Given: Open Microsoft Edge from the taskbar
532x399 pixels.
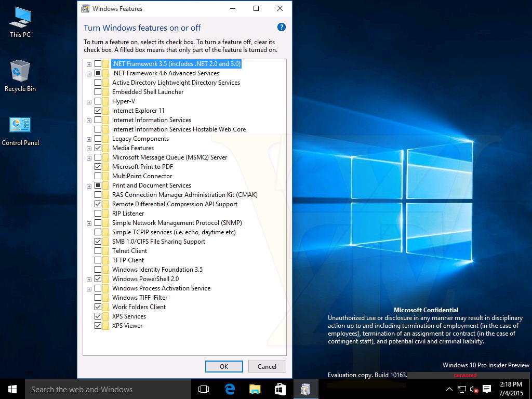Looking at the screenshot, I should pyautogui.click(x=230, y=389).
